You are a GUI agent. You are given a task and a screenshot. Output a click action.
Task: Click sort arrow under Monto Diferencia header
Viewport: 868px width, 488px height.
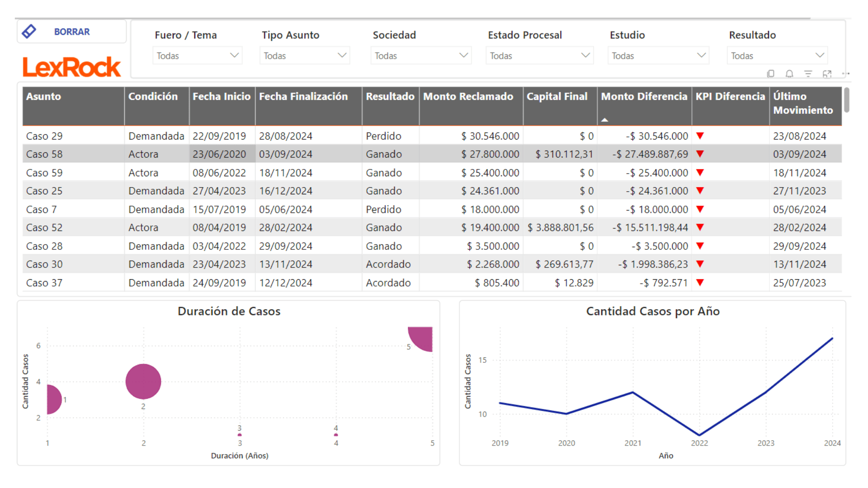604,120
